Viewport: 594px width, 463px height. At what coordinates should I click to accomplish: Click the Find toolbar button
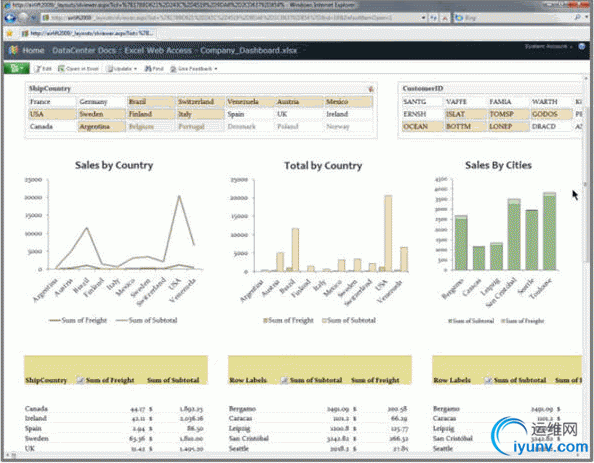(x=154, y=69)
